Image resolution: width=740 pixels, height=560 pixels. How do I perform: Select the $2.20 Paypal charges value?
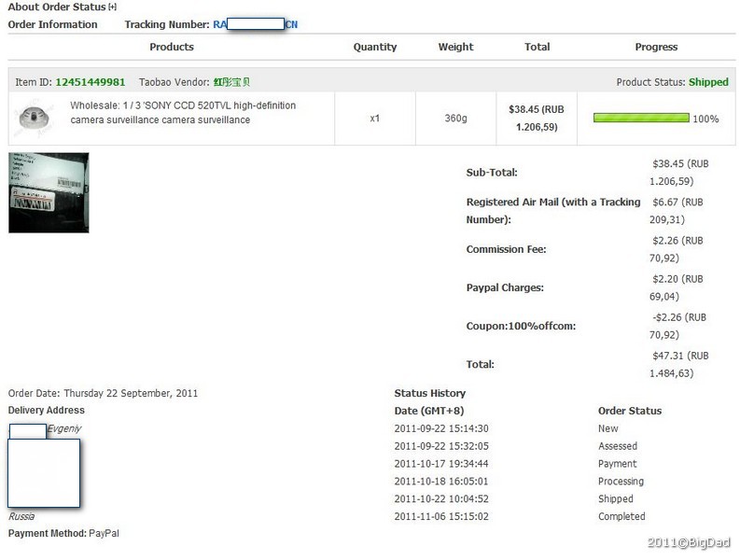pos(677,287)
